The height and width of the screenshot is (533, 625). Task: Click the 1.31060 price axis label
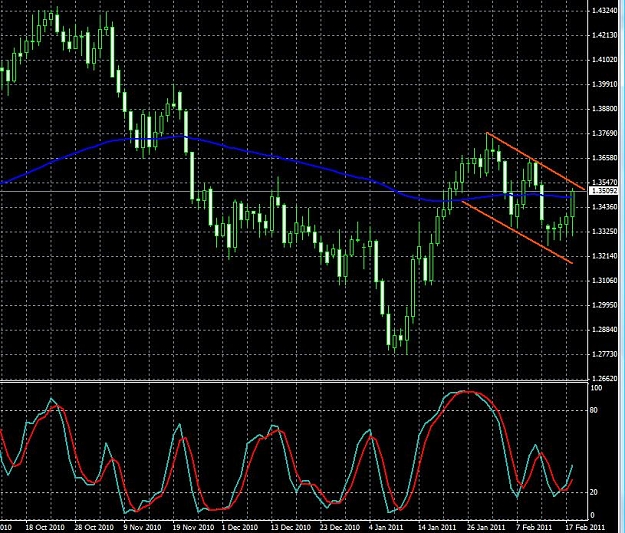tap(605, 281)
